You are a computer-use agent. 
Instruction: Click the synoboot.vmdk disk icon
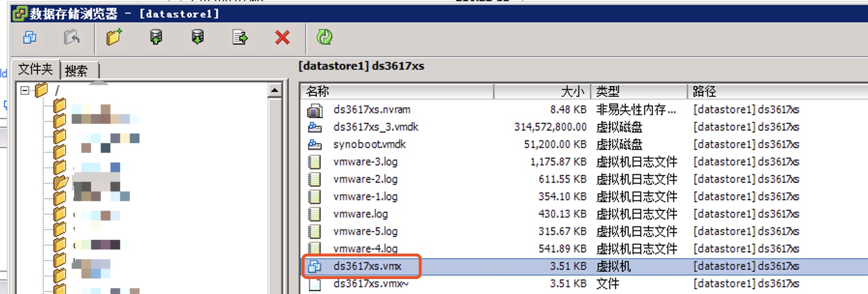(315, 145)
